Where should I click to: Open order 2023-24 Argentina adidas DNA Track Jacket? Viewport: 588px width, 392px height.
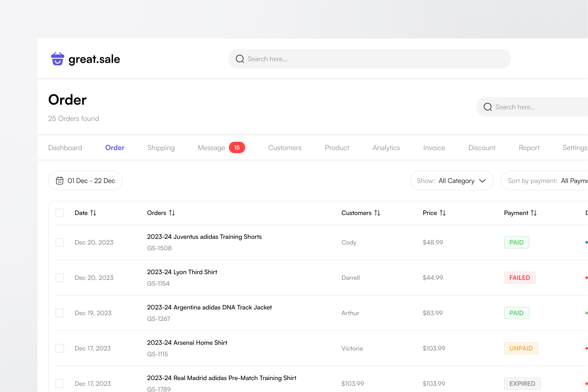click(209, 307)
